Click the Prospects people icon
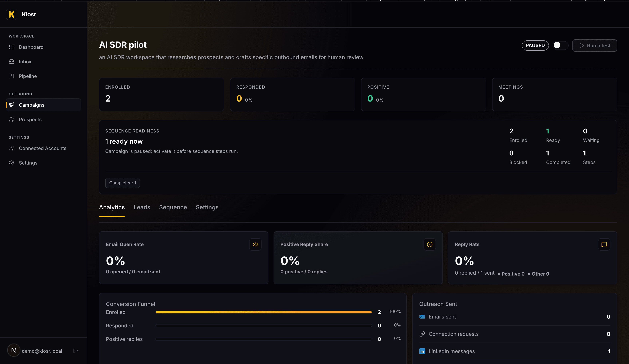 [12, 119]
